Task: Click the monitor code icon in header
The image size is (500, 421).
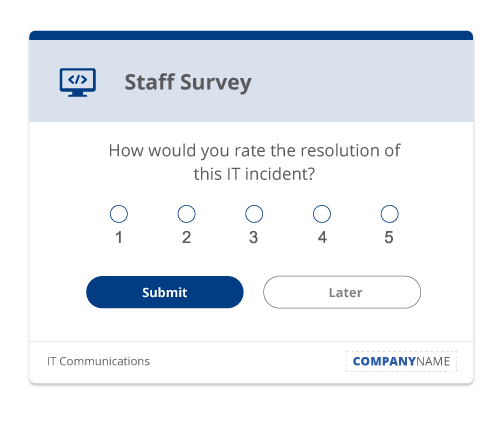Action: [x=78, y=82]
